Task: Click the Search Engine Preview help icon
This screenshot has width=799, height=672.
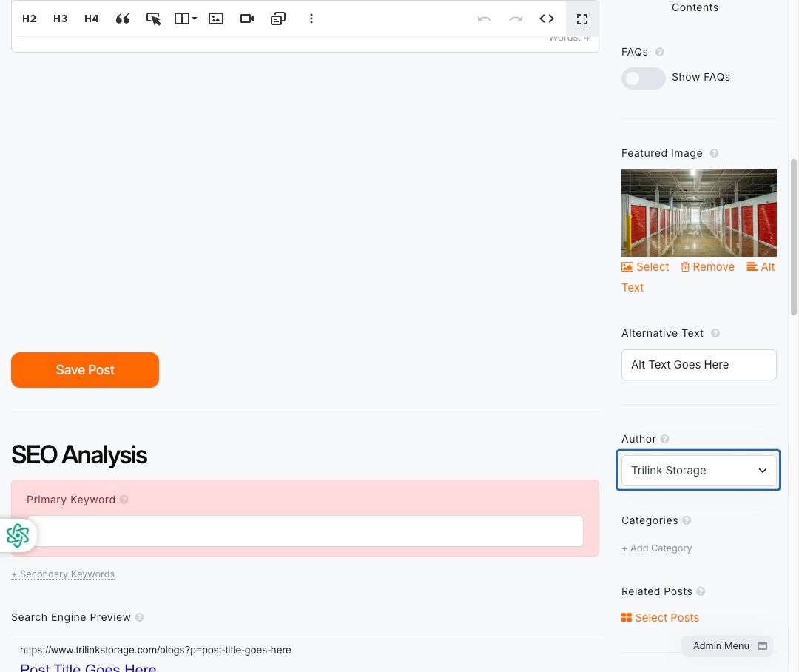Action: tap(139, 617)
